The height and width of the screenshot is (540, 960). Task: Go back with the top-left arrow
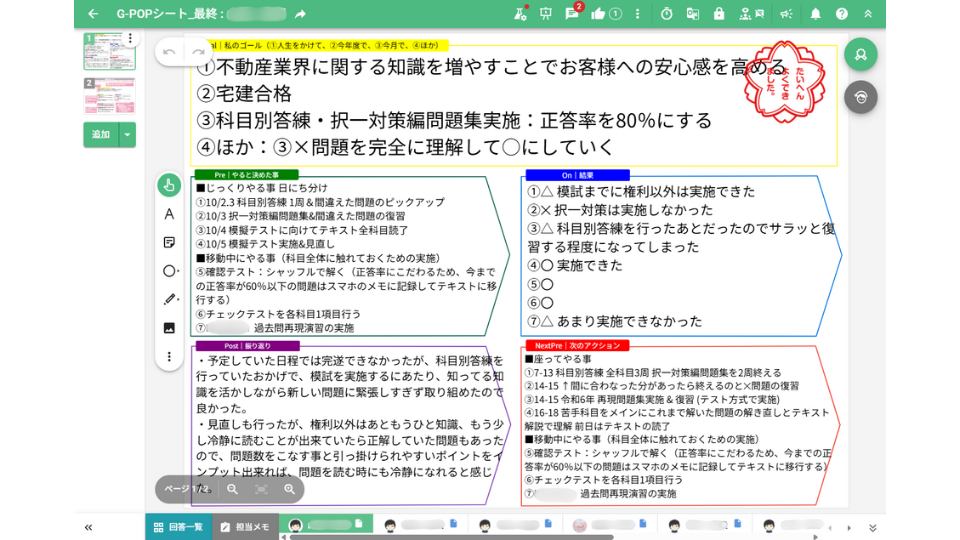pos(93,13)
